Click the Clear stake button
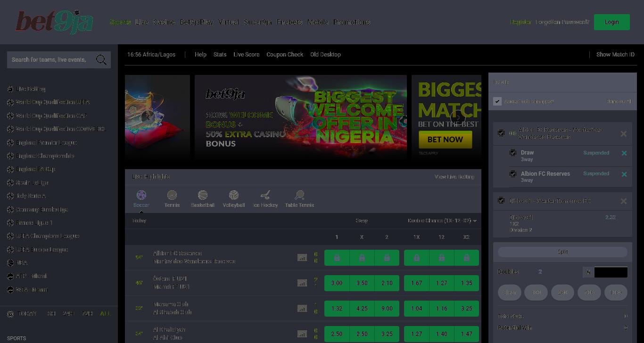The image size is (644, 343). click(510, 293)
